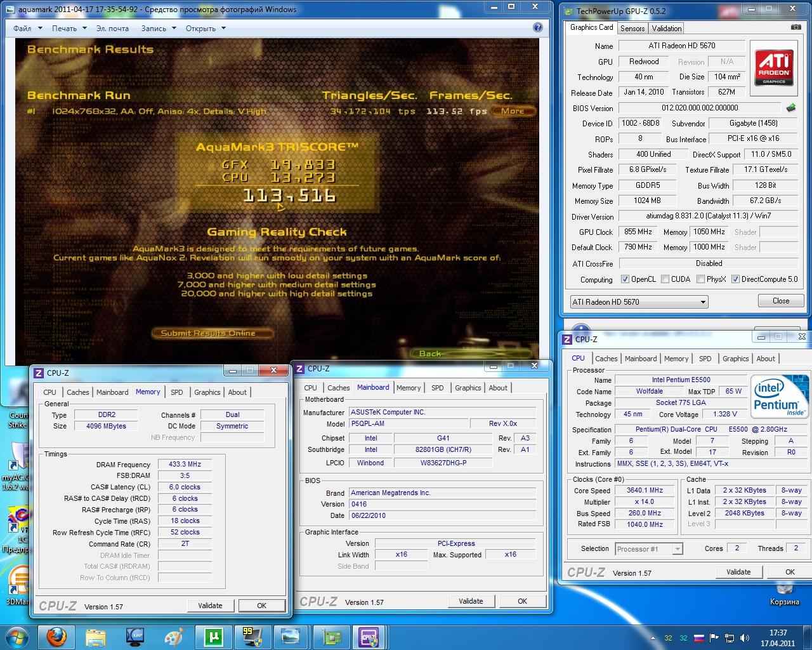Toggle the PhysX checkbox in GPU-Z

click(x=700, y=279)
